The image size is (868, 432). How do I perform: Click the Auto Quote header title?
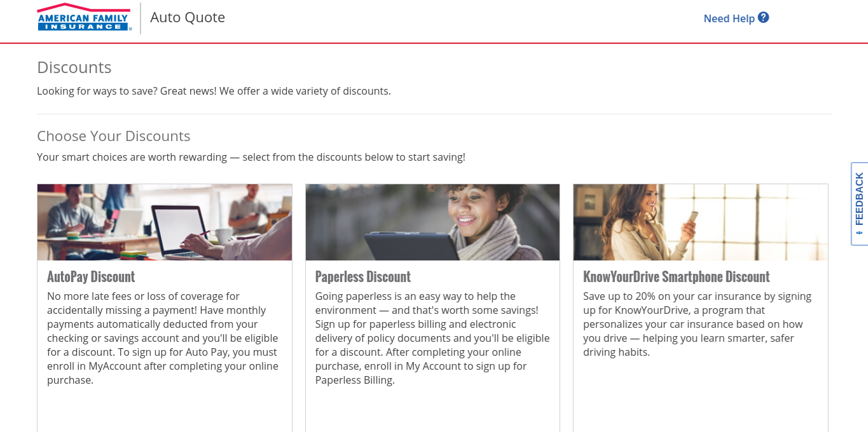pyautogui.click(x=188, y=17)
